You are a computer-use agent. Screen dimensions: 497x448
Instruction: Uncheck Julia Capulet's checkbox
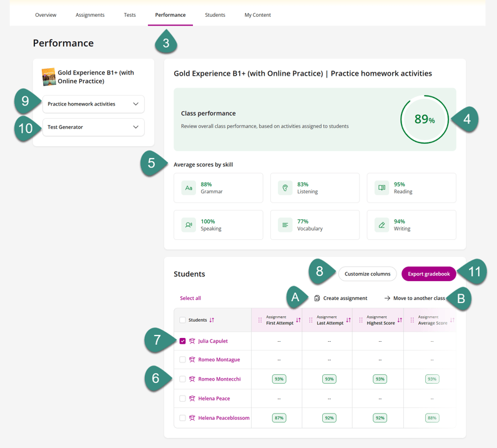point(182,341)
